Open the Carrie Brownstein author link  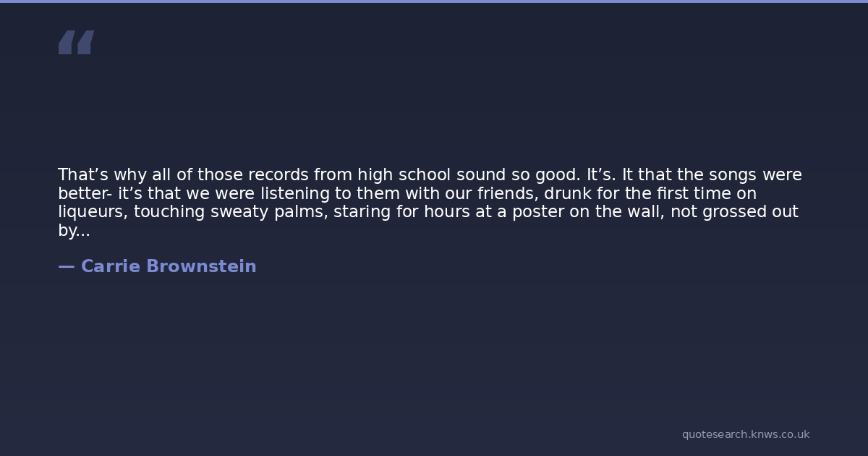(169, 266)
